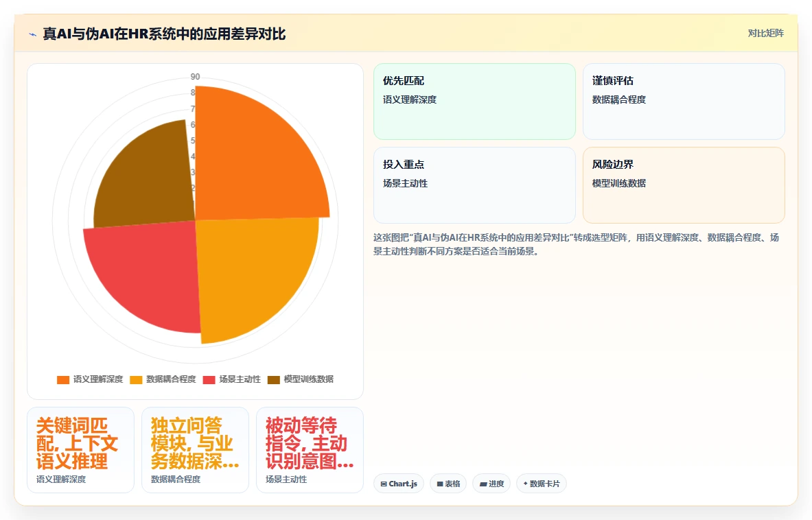Click the 模型训练数据 legend label
812x520 pixels.
(309, 379)
